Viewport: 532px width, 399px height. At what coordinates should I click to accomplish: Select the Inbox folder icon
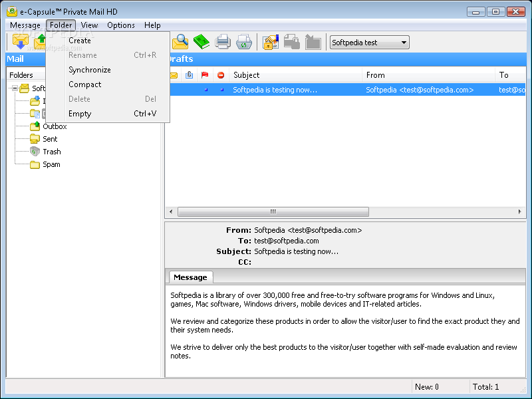35,101
